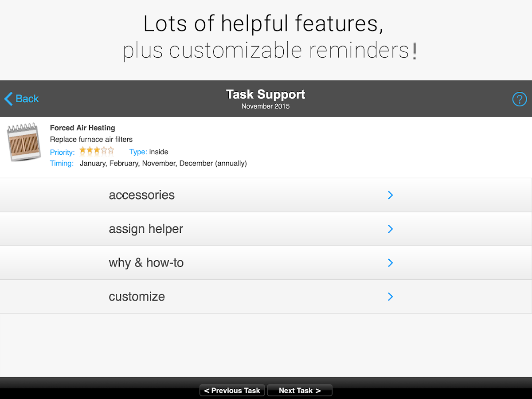
Task: Click the priority star rating
Action: click(x=97, y=151)
